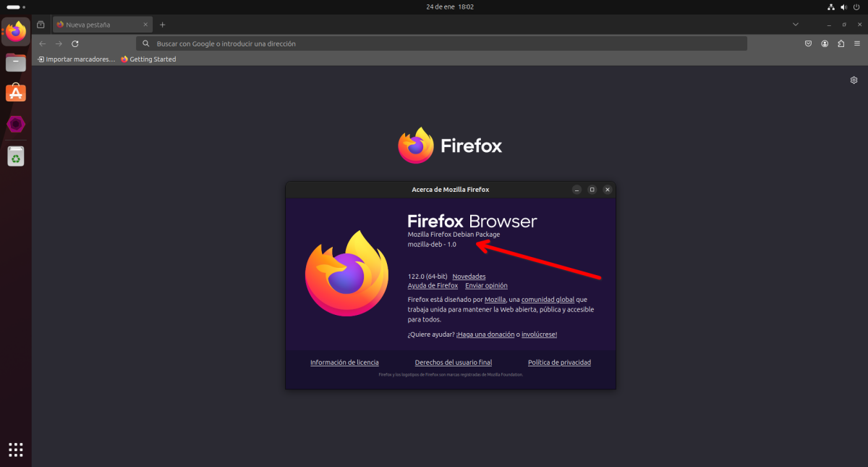
Task: Open the power icon system menu
Action: click(857, 7)
